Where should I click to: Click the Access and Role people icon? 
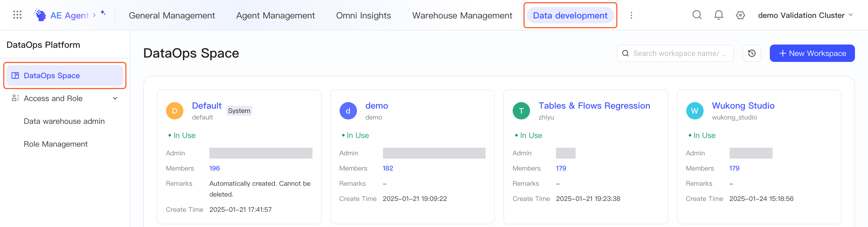[x=15, y=98]
